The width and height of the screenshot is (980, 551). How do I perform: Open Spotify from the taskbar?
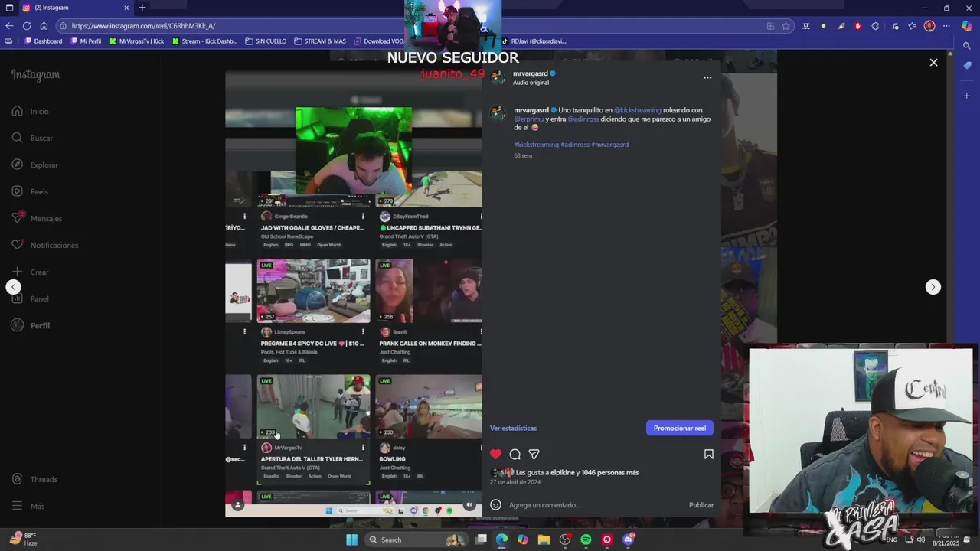pos(586,540)
